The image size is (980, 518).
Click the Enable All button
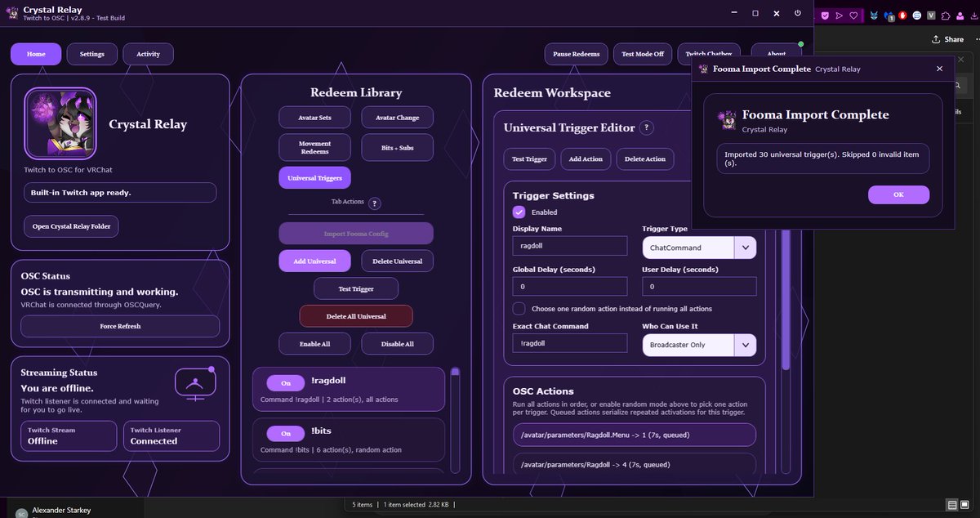[315, 344]
